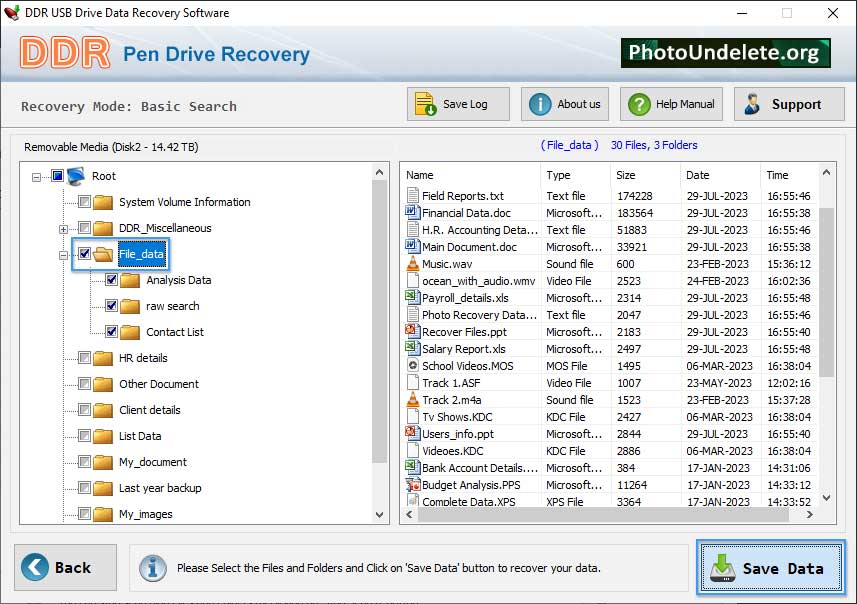
Task: Click the file list vertical scrollbar thumb
Action: (826, 292)
